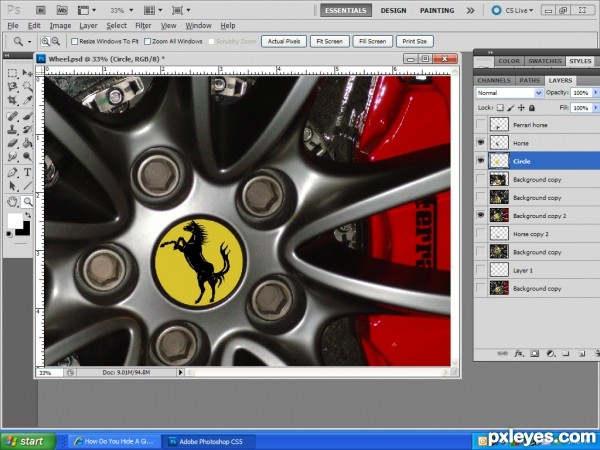
Task: Select the Pen tool
Action: pyautogui.click(x=12, y=172)
